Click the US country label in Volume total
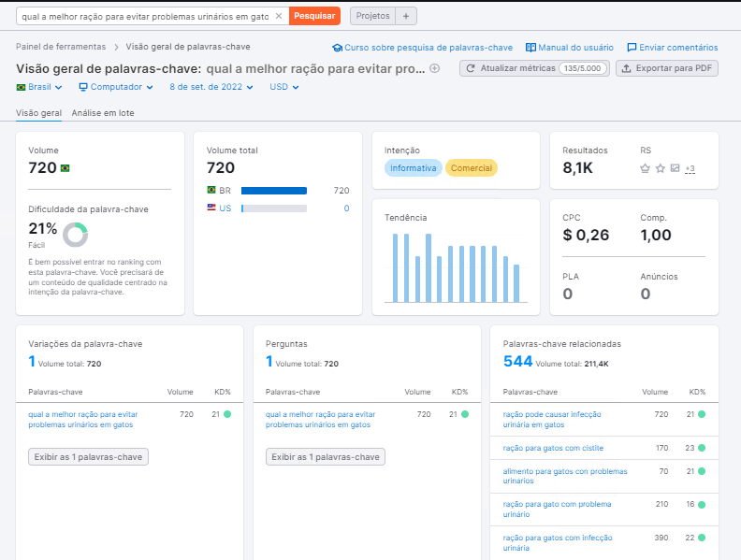The width and height of the screenshot is (741, 560). coord(225,208)
